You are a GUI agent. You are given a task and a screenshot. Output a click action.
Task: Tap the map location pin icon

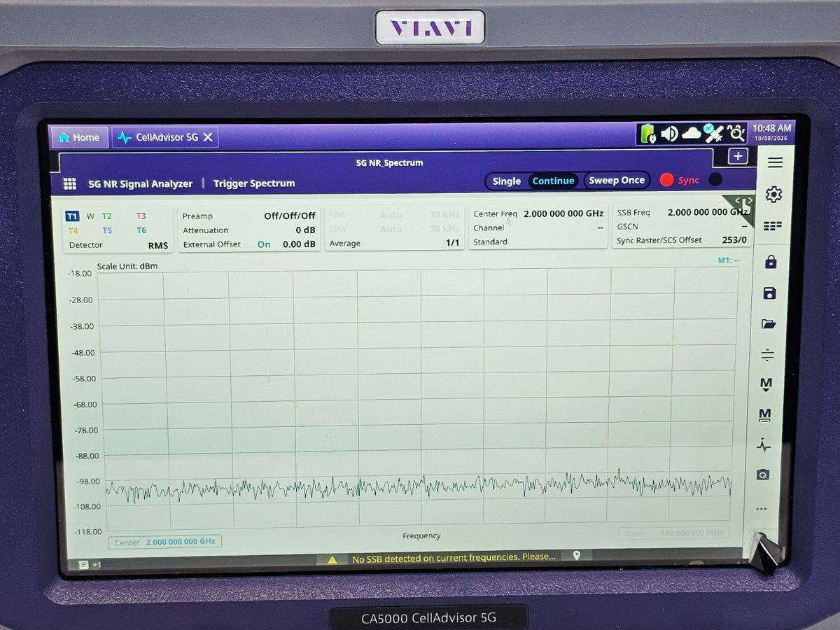[x=577, y=555]
